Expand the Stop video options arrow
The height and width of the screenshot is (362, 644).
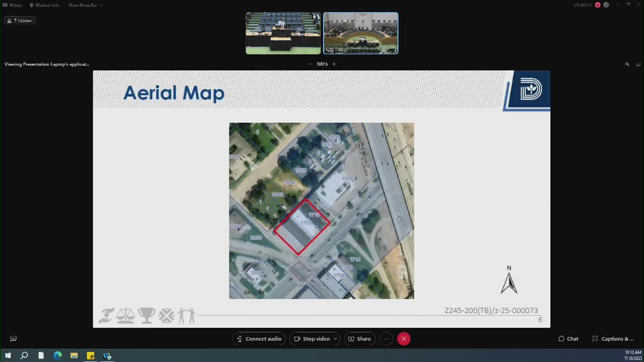tap(335, 339)
